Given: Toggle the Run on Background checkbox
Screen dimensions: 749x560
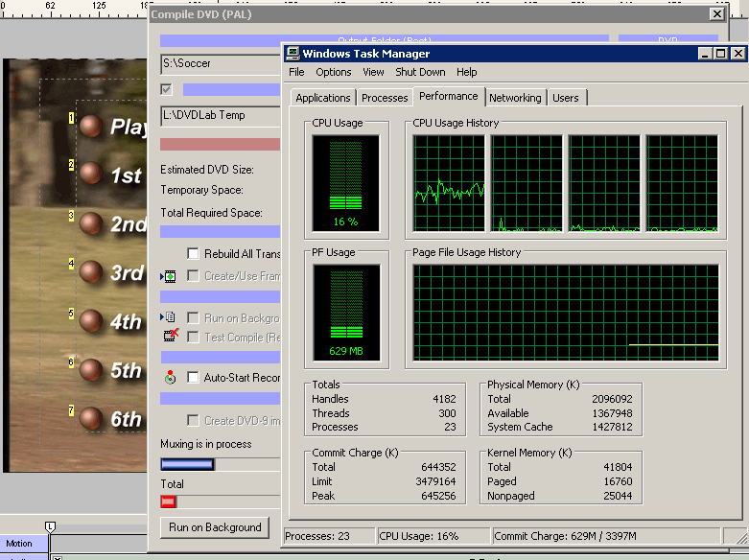Looking at the screenshot, I should [193, 317].
